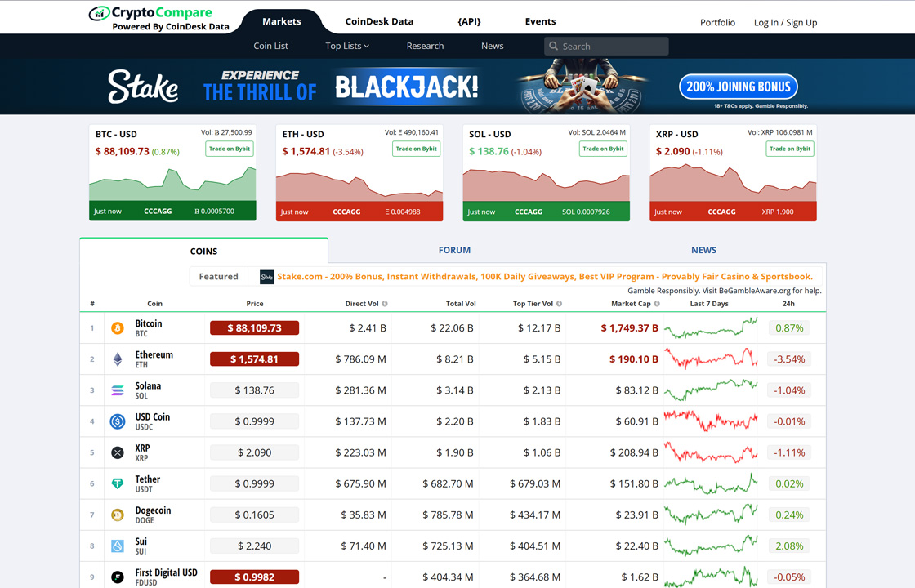The height and width of the screenshot is (588, 915).
Task: Click Trade on Bybit for BTC - USD
Action: [x=230, y=149]
